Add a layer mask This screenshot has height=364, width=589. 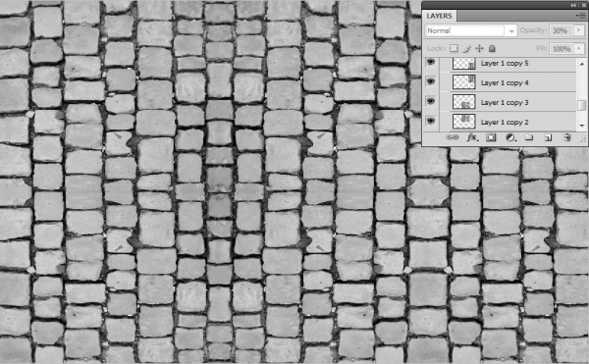point(491,137)
